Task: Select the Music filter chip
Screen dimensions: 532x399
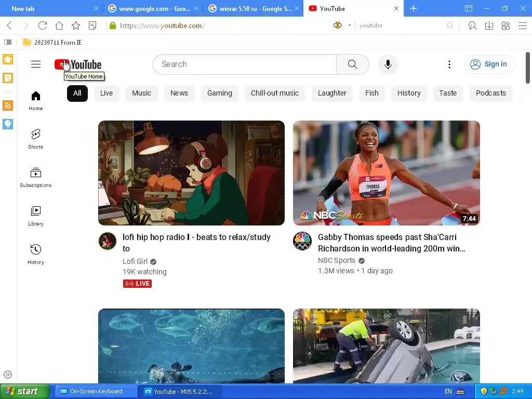Action: [141, 94]
